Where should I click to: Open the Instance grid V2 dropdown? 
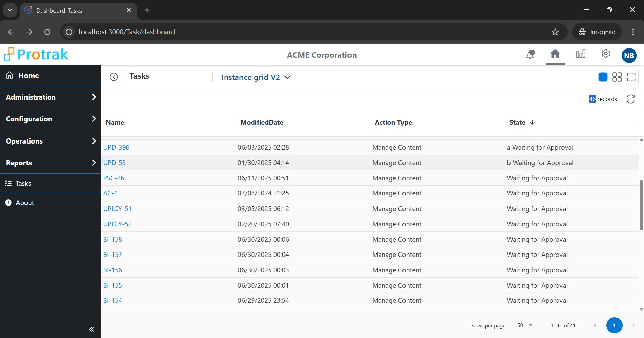pos(256,77)
